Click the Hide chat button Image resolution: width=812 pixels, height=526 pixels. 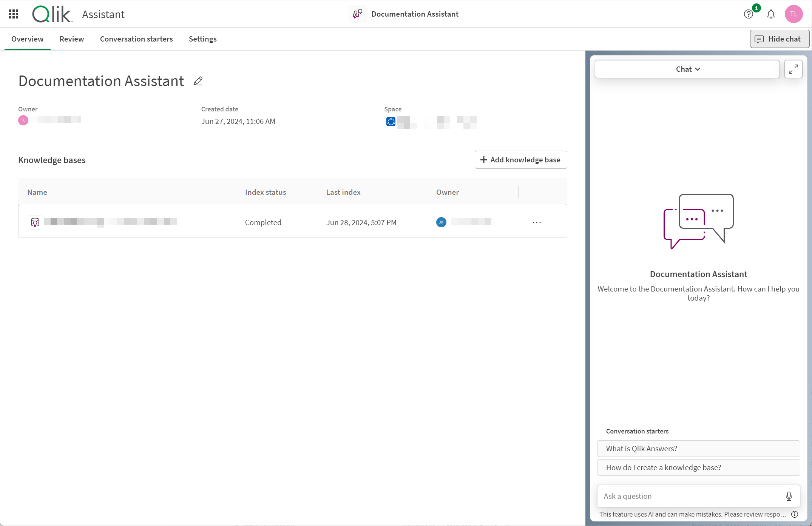(780, 39)
